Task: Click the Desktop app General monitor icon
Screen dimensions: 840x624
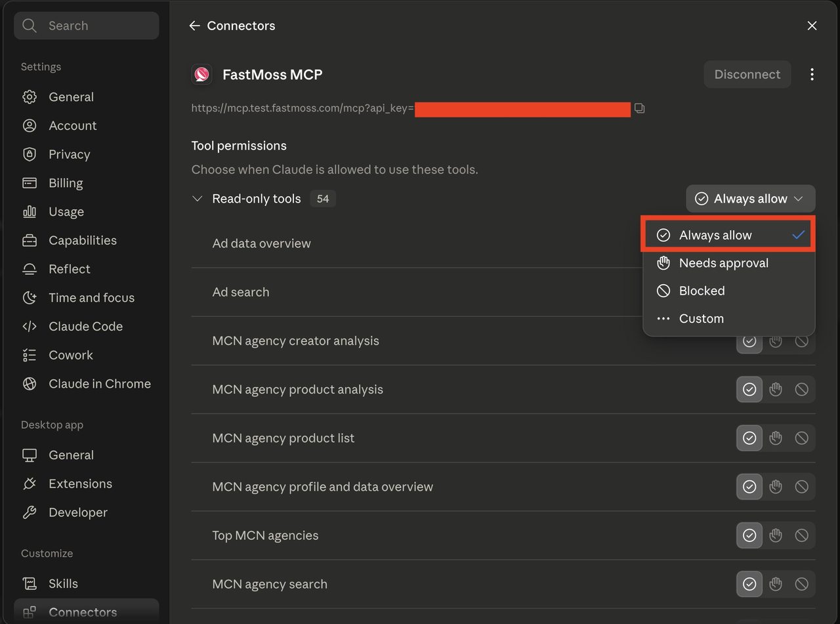Action: click(30, 455)
